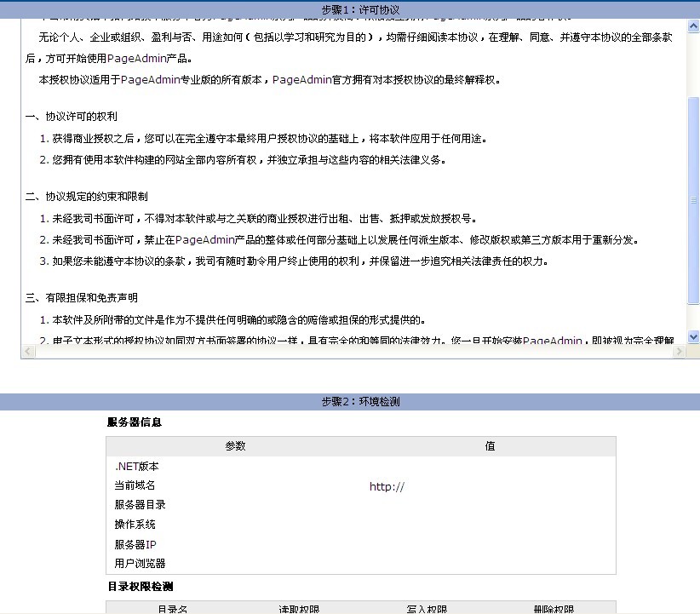
Task: Click the license scrollbar down arrow
Action: (693, 336)
